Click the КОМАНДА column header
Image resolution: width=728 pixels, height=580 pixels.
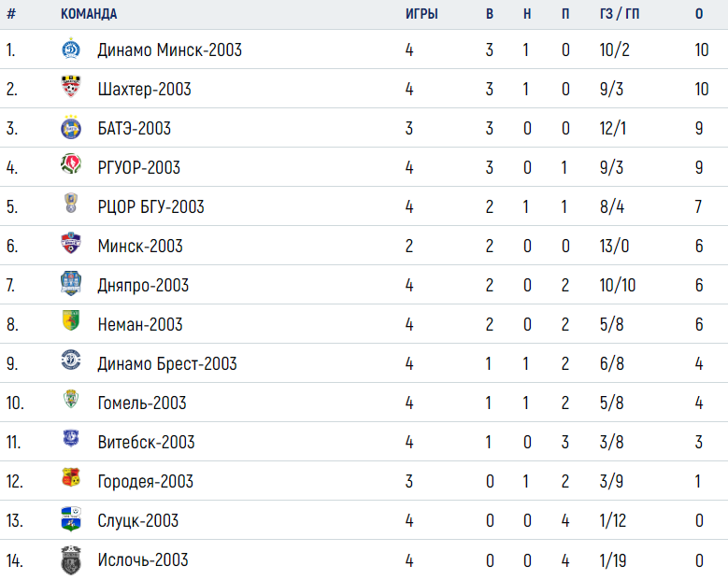(x=89, y=14)
